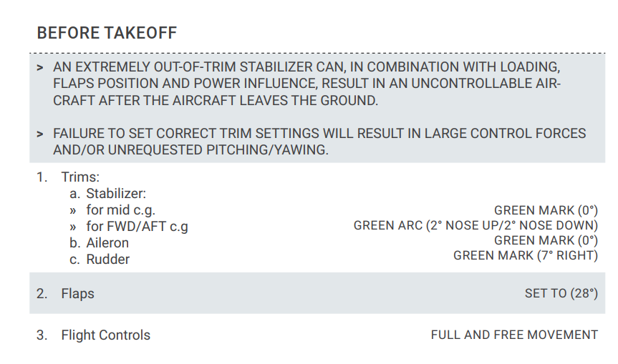Image resolution: width=618 pixels, height=364 pixels.
Task: Click the bullet before 'for FWD/AFT c.g'
Action: click(73, 227)
